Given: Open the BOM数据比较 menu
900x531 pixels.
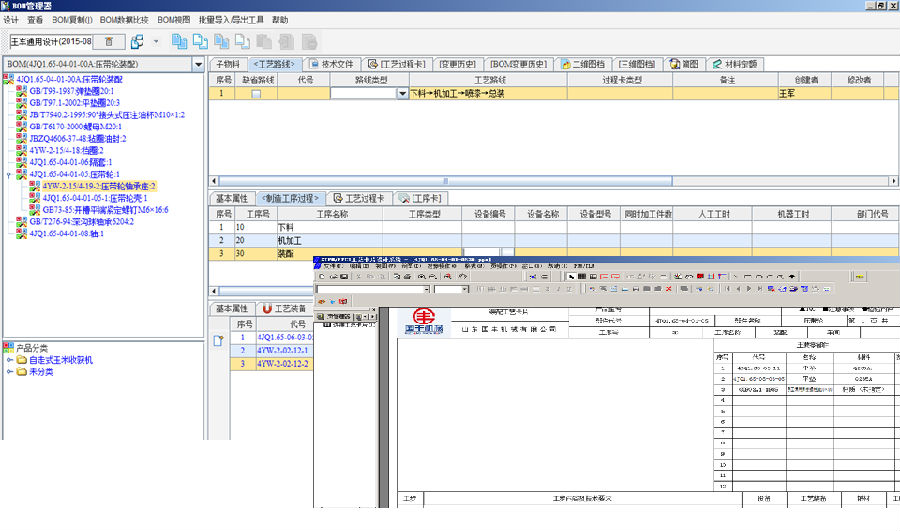Looking at the screenshot, I should tap(125, 19).
